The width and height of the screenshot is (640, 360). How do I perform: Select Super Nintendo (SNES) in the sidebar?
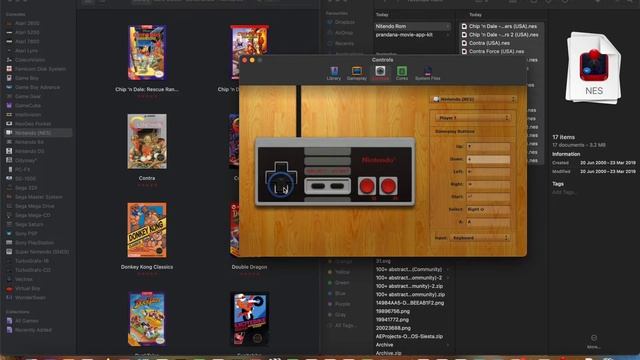click(x=42, y=252)
